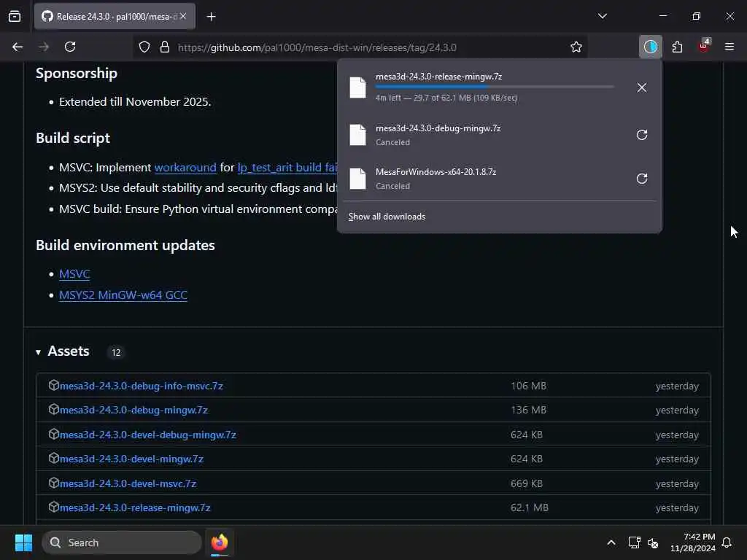Click the canceled debug-mingw file icon in downloads
This screenshot has height=560, width=747.
tap(357, 135)
